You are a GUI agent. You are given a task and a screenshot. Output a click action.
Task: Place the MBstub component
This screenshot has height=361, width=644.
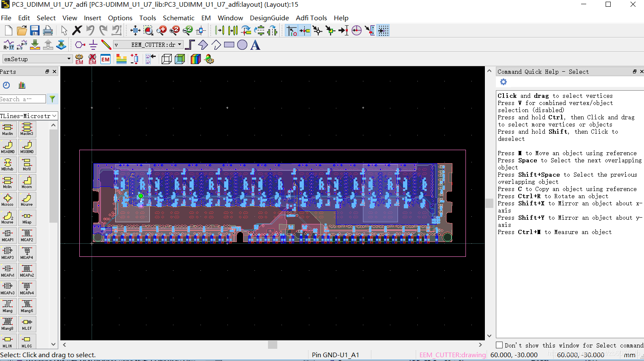click(8, 164)
